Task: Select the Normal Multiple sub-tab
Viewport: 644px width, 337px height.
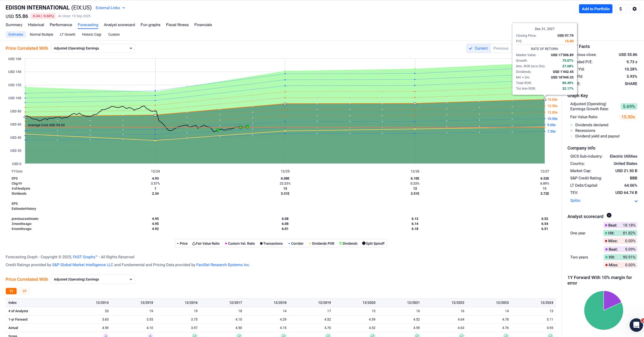Action: point(41,35)
